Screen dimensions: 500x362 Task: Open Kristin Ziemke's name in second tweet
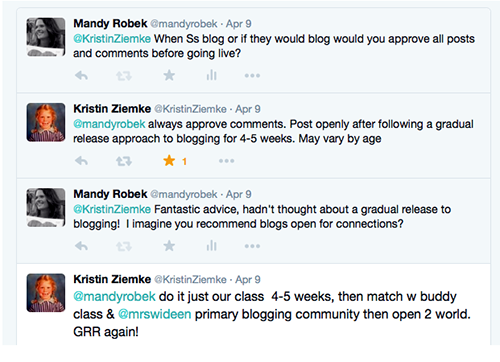click(x=112, y=109)
